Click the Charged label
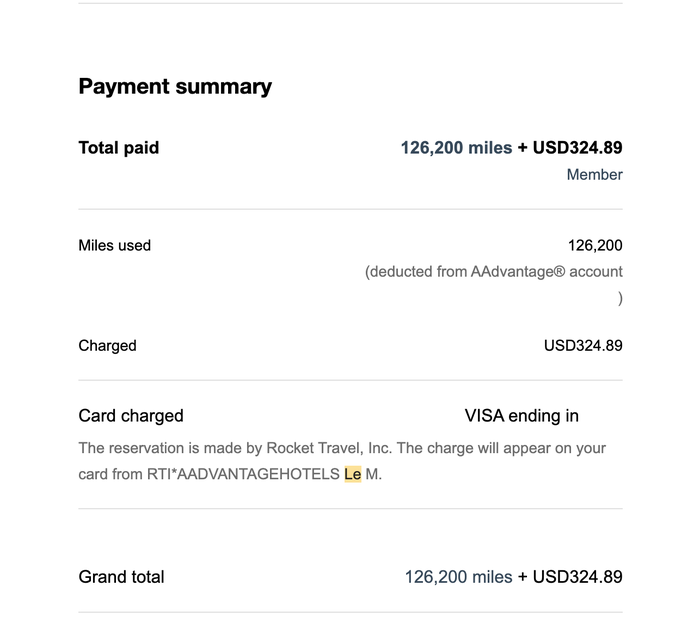Image resolution: width=700 pixels, height=622 pixels. point(108,346)
